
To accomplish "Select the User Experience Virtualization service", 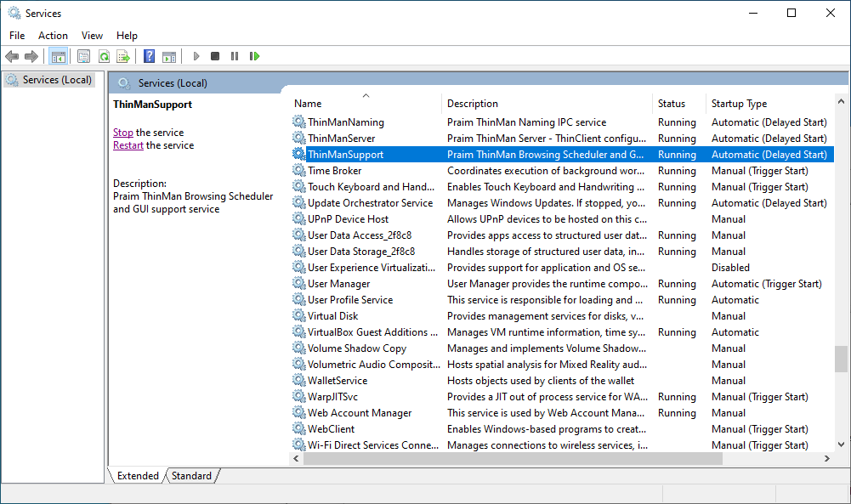I will tap(561, 268).
